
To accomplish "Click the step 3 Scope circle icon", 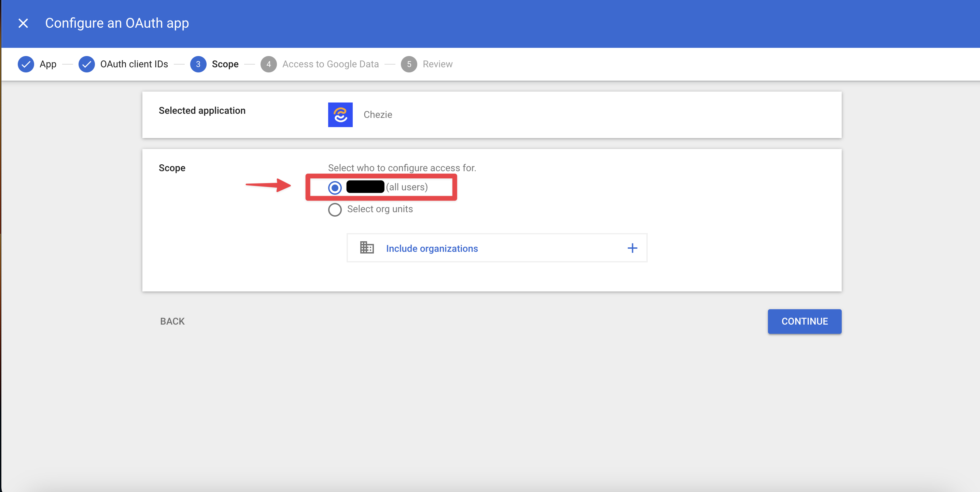I will click(198, 64).
